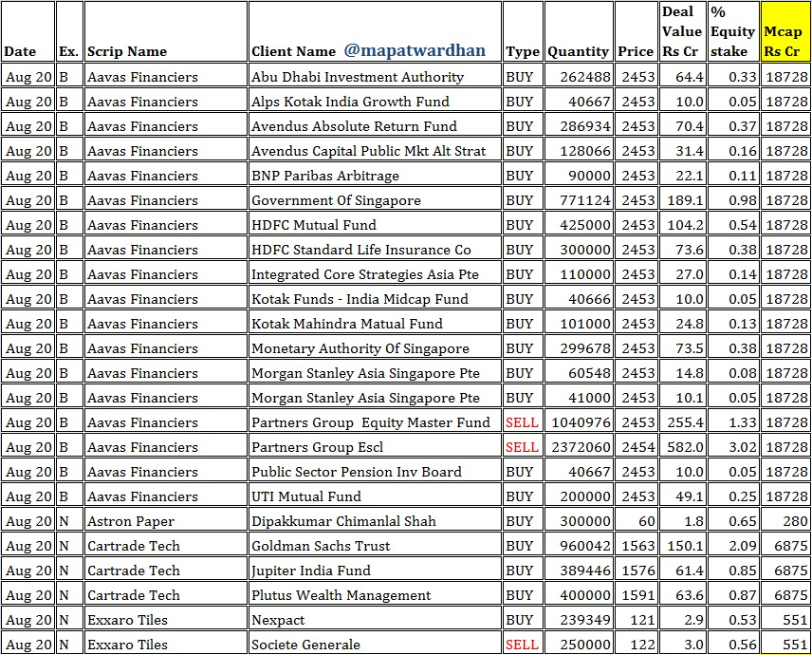
Task: Select 'Public Sector Pension Inv Board' cell
Action: pos(375,472)
